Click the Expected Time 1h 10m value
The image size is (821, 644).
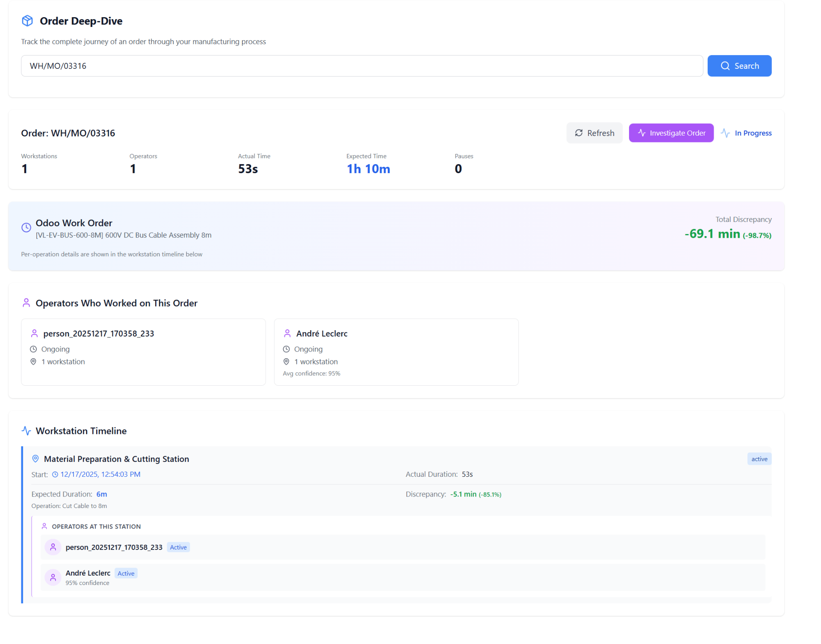click(368, 169)
